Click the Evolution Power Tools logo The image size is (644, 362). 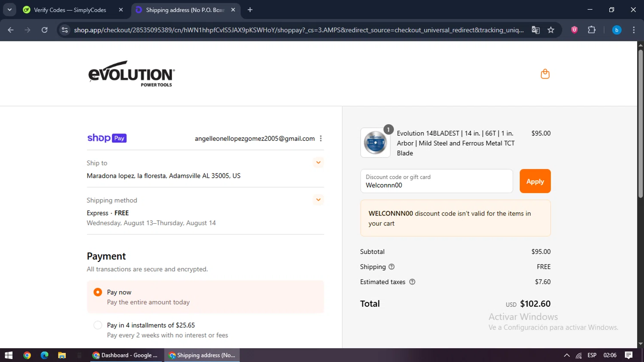pyautogui.click(x=131, y=74)
